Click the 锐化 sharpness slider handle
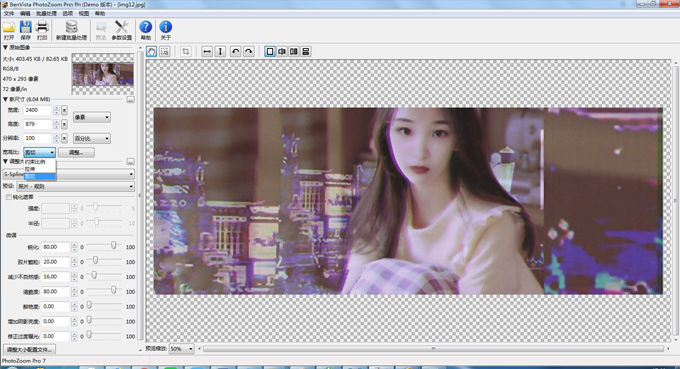This screenshot has width=680, height=369. (x=114, y=245)
